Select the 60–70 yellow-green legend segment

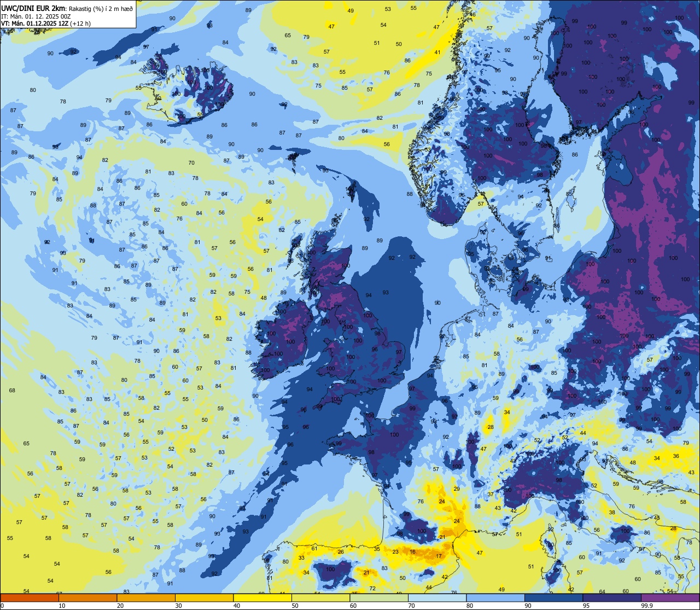pyautogui.click(x=379, y=597)
